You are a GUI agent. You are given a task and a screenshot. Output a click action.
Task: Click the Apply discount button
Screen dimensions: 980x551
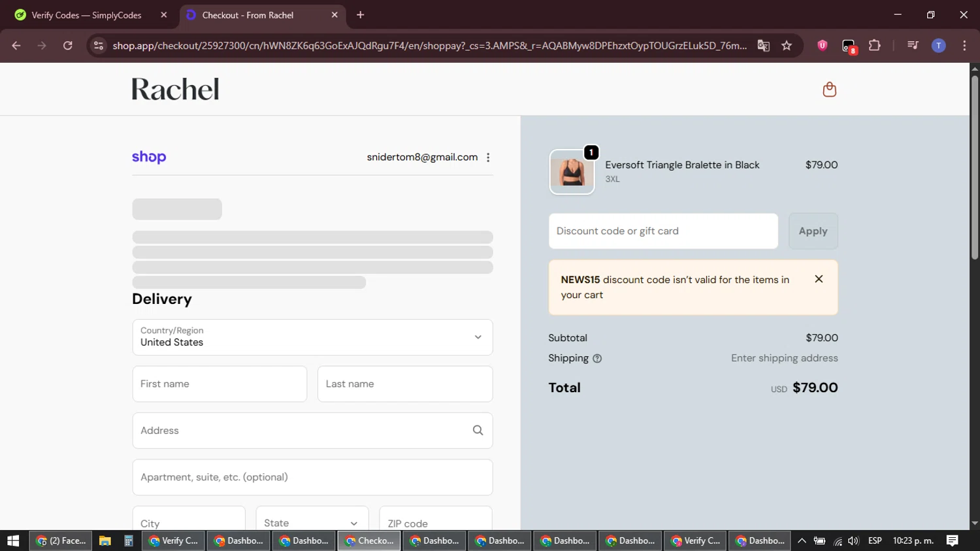[813, 231]
